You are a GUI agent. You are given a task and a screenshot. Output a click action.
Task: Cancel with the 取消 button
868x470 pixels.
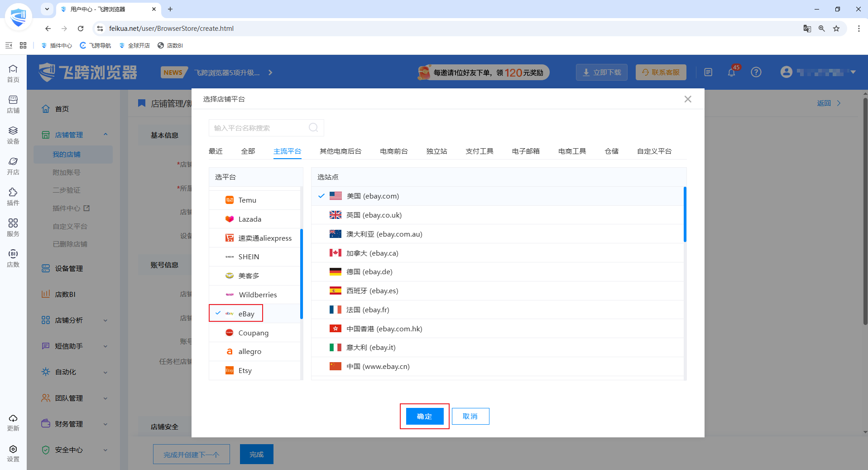click(470, 416)
